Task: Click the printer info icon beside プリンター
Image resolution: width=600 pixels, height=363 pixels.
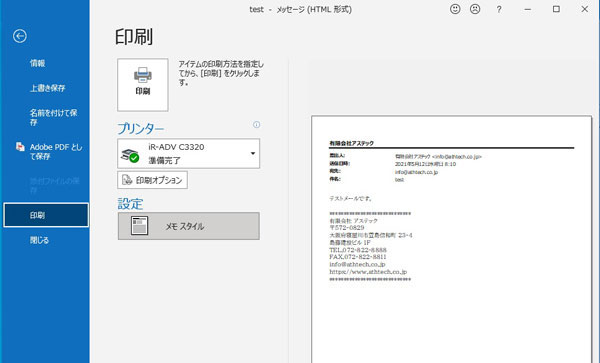Action: point(256,125)
